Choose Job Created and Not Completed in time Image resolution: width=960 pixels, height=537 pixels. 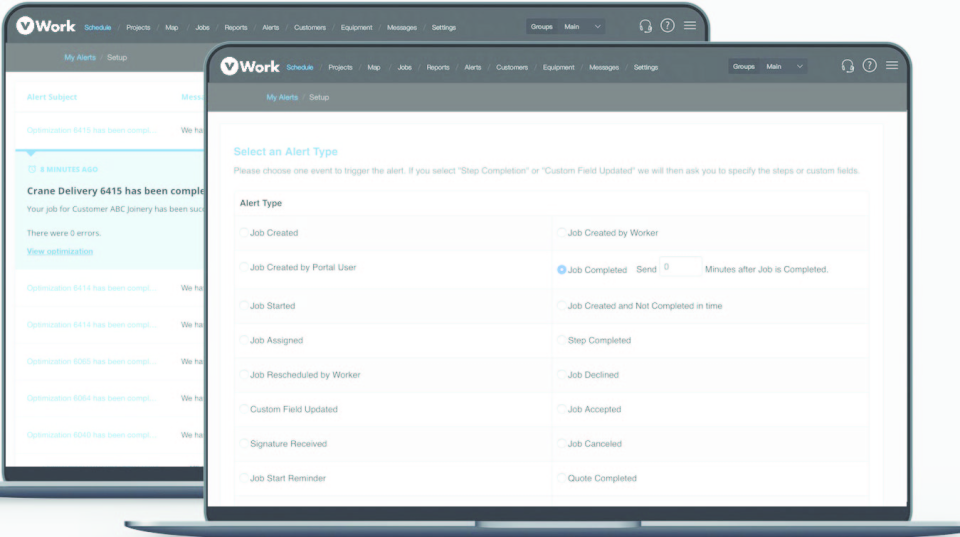tap(561, 306)
